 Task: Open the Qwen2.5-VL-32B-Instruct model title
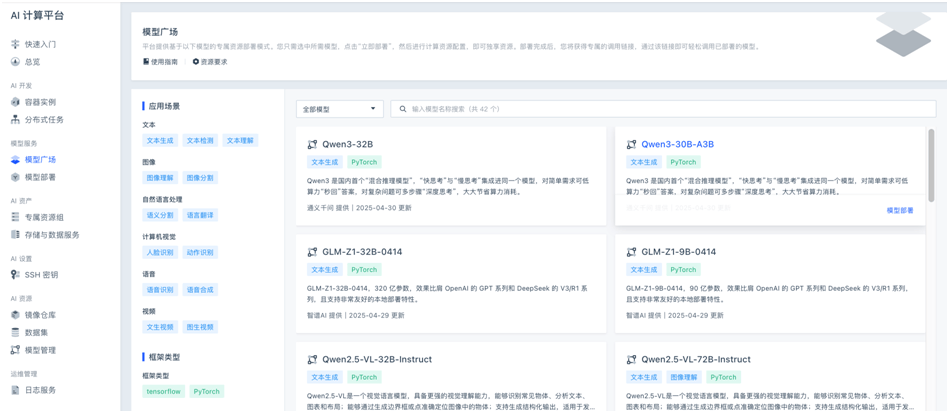pyautogui.click(x=377, y=360)
